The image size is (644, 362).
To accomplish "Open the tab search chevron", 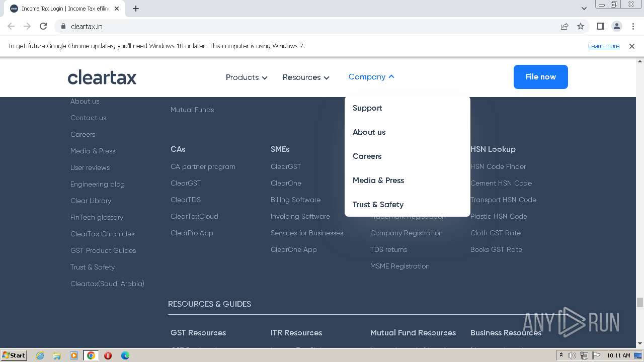I will coord(584,9).
